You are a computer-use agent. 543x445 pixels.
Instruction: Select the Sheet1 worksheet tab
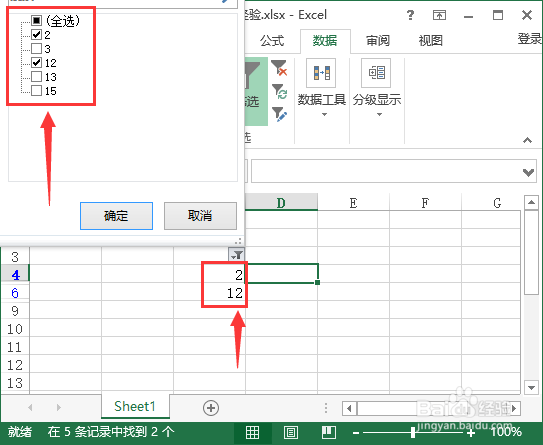point(135,407)
